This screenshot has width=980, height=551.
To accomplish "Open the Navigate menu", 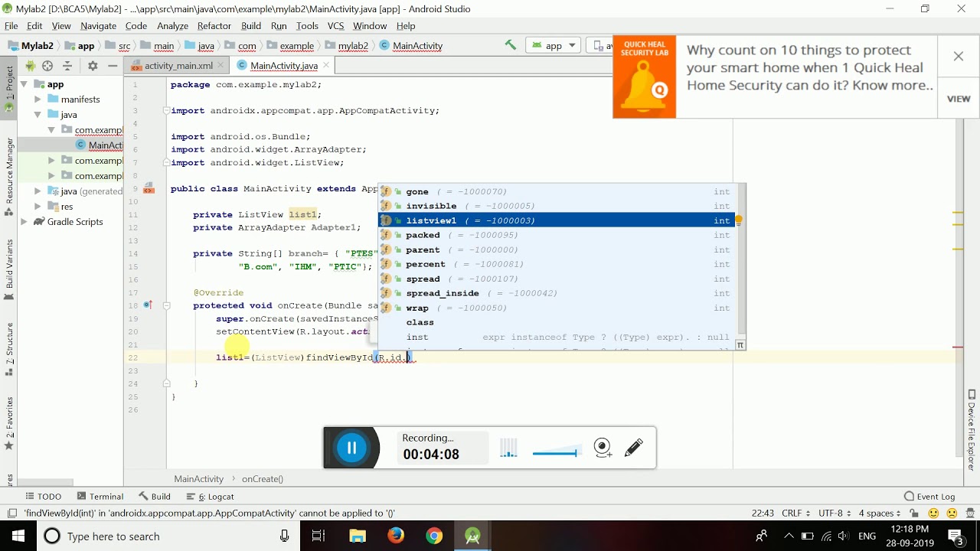I will click(98, 25).
